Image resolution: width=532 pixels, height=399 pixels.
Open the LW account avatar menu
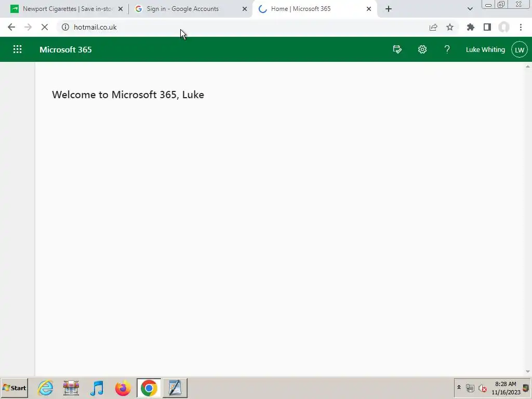coord(520,49)
